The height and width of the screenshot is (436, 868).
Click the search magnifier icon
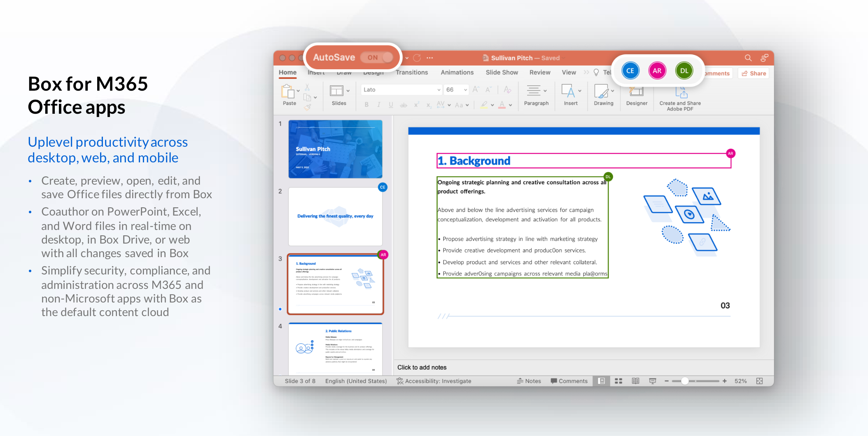coord(748,58)
